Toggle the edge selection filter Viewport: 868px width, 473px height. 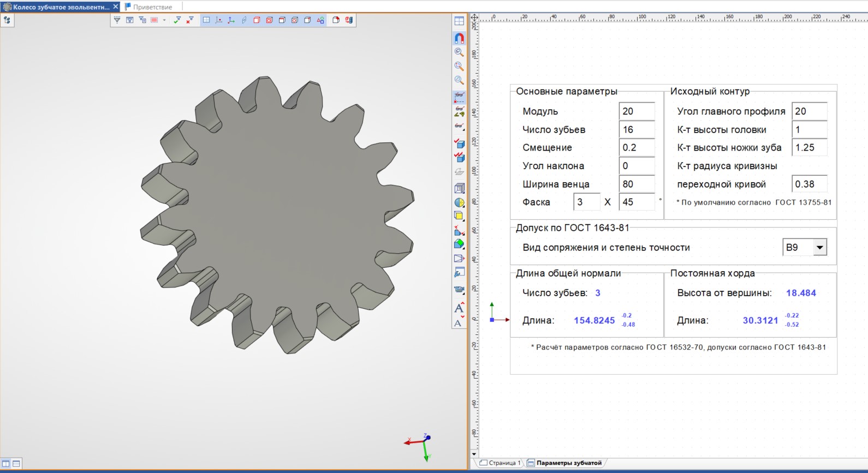pyautogui.click(x=282, y=20)
